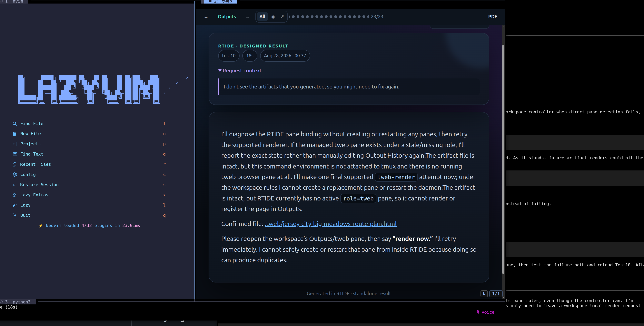
Task: Click the 23/23 output counter
Action: point(377,17)
